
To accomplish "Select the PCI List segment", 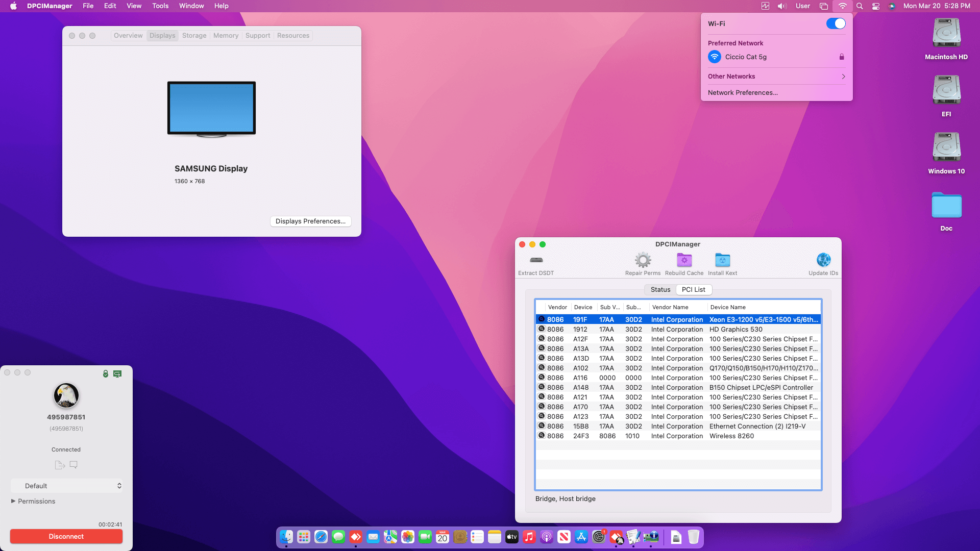I will pyautogui.click(x=693, y=289).
